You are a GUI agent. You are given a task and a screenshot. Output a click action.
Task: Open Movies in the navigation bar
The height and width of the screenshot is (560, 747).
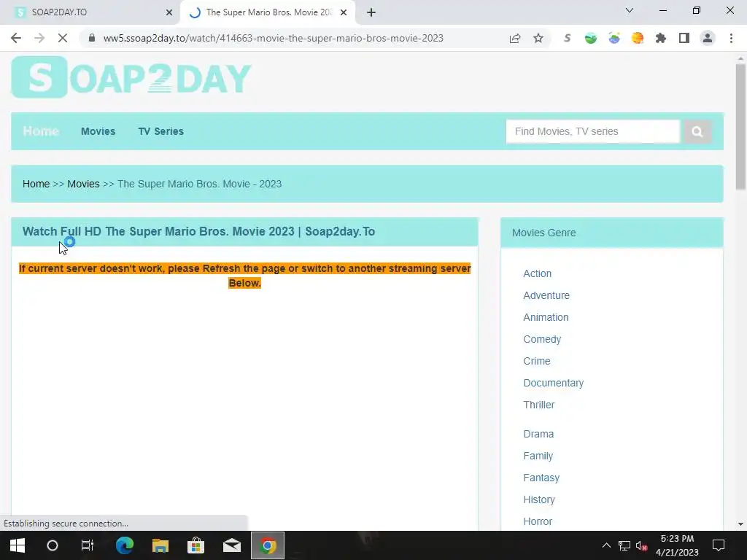coord(98,131)
